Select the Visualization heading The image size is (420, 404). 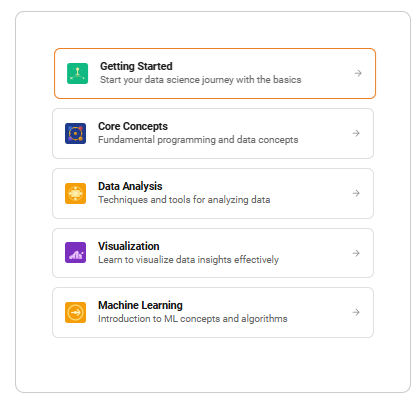tap(129, 246)
